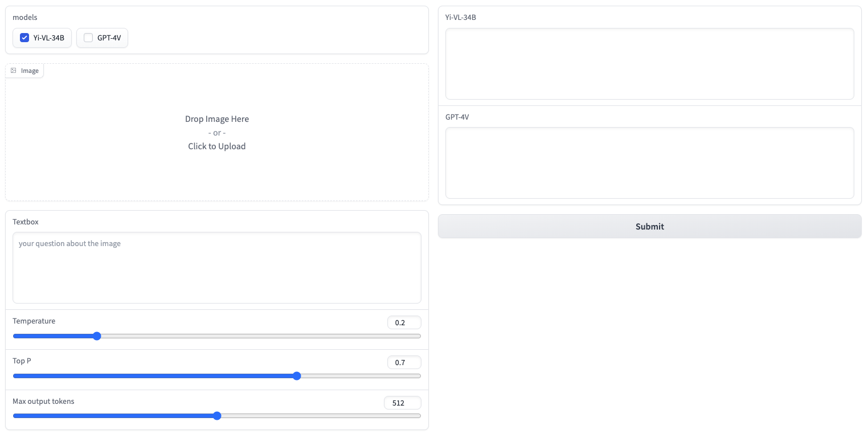Focus the question textbox about the image

pos(217,268)
